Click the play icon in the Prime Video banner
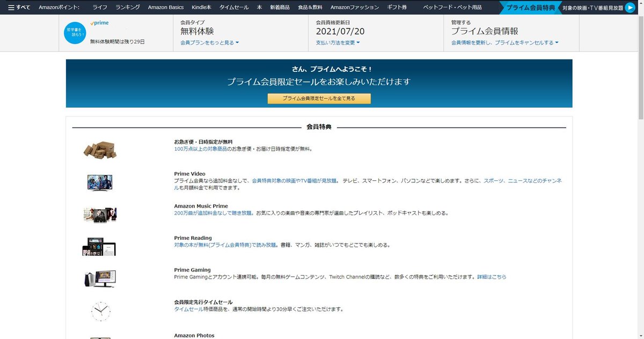644x339 pixels. (x=630, y=8)
